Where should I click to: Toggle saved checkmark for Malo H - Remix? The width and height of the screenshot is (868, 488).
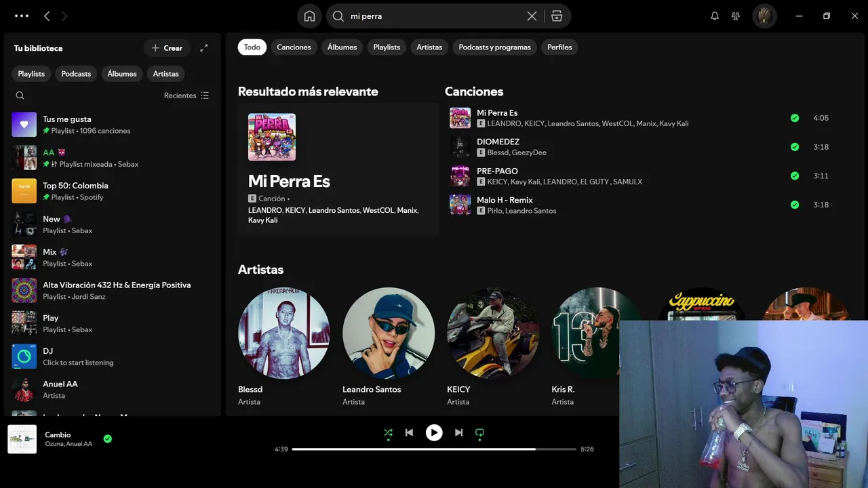pos(795,205)
